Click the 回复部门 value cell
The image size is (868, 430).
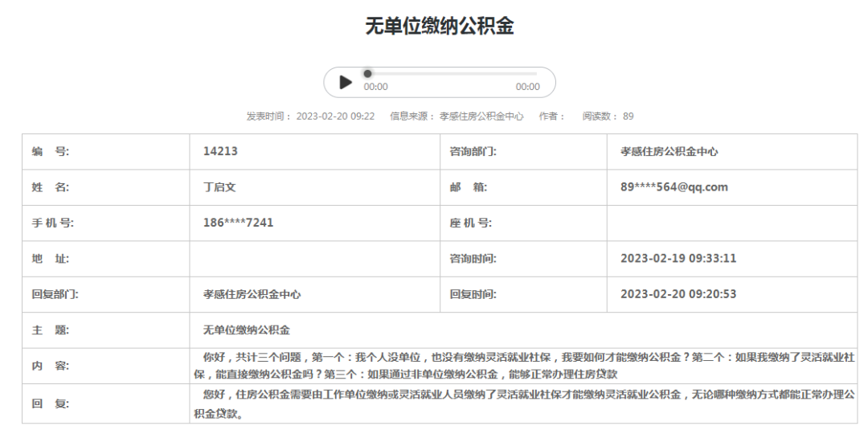252,294
